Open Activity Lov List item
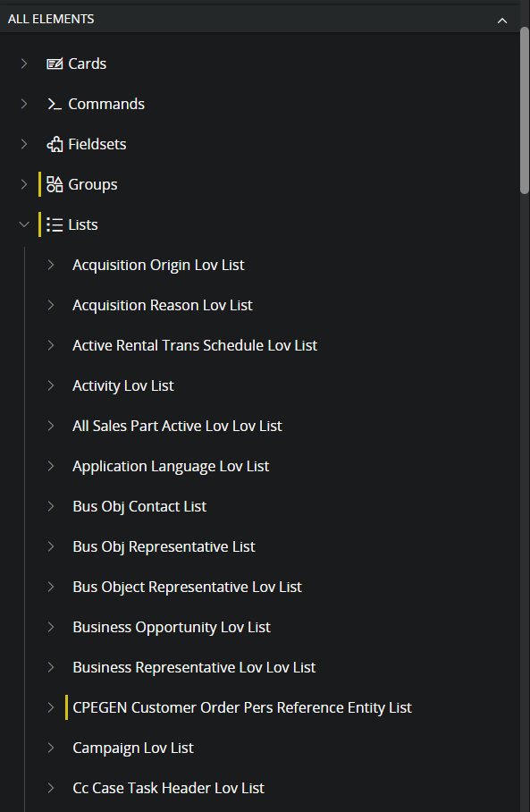The image size is (530, 812). coord(123,385)
